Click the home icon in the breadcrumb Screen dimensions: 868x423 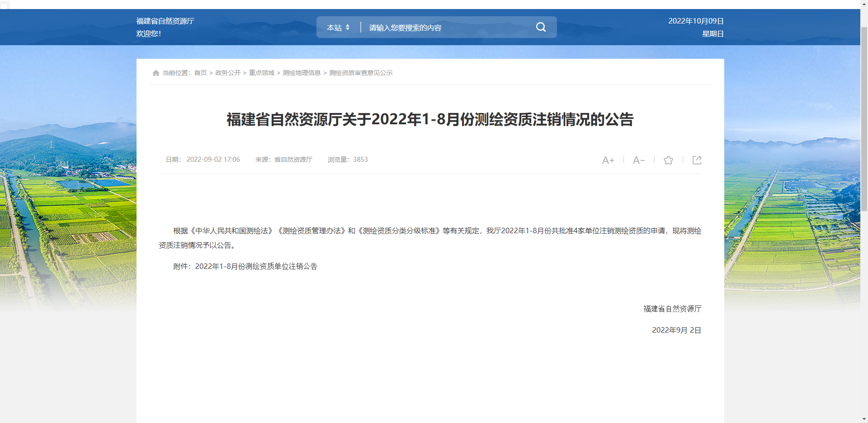156,72
